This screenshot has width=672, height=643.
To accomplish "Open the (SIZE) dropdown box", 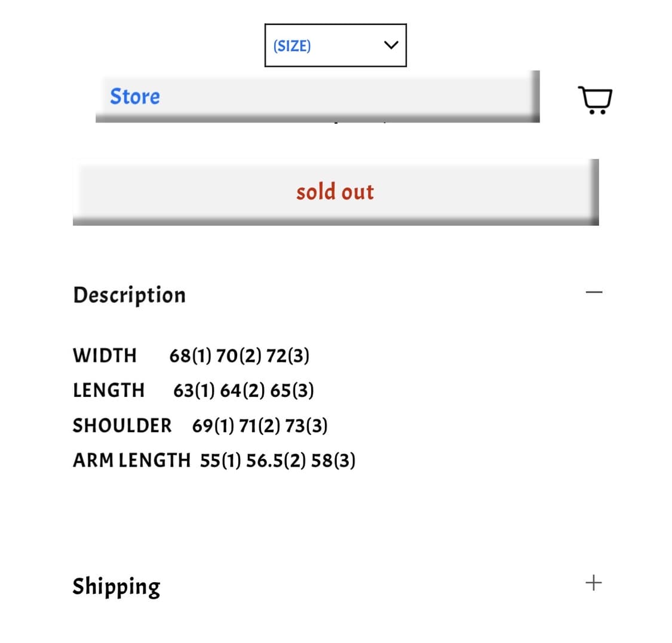I will [x=335, y=45].
